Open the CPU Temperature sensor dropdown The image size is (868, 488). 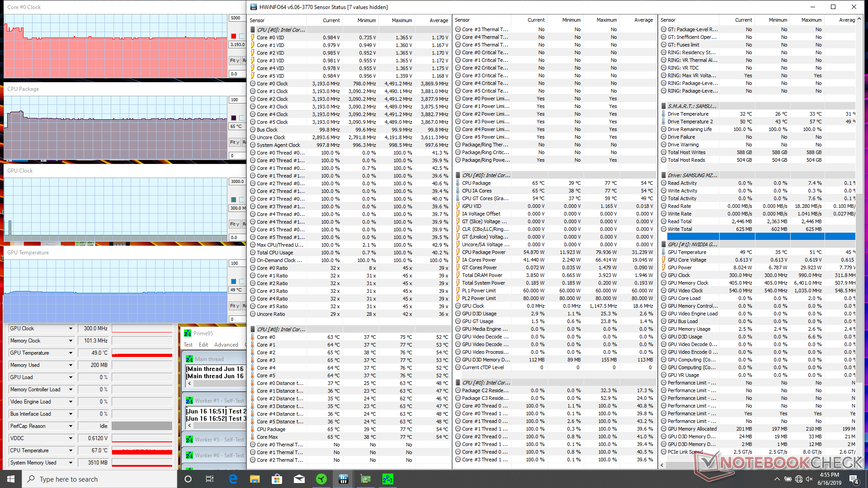[71, 450]
